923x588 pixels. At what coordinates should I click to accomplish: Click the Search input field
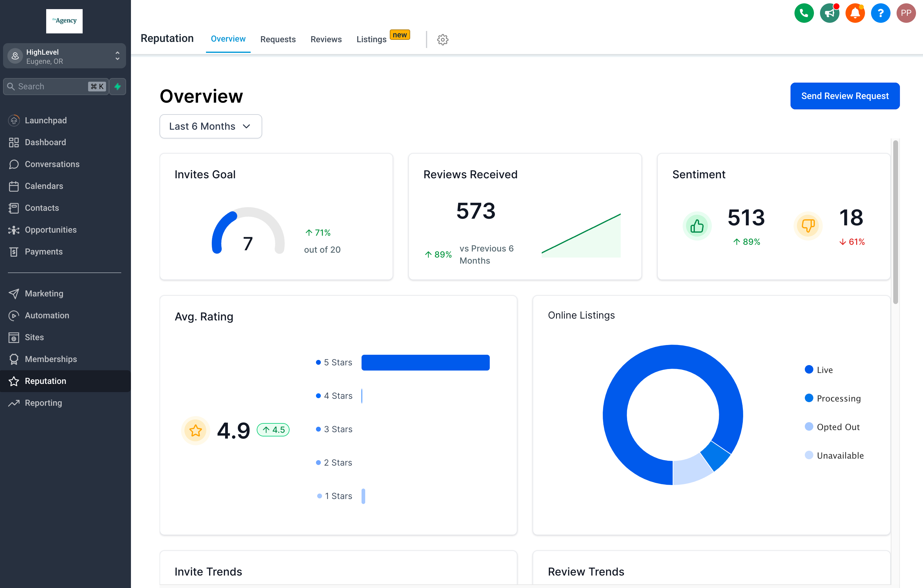click(x=56, y=86)
